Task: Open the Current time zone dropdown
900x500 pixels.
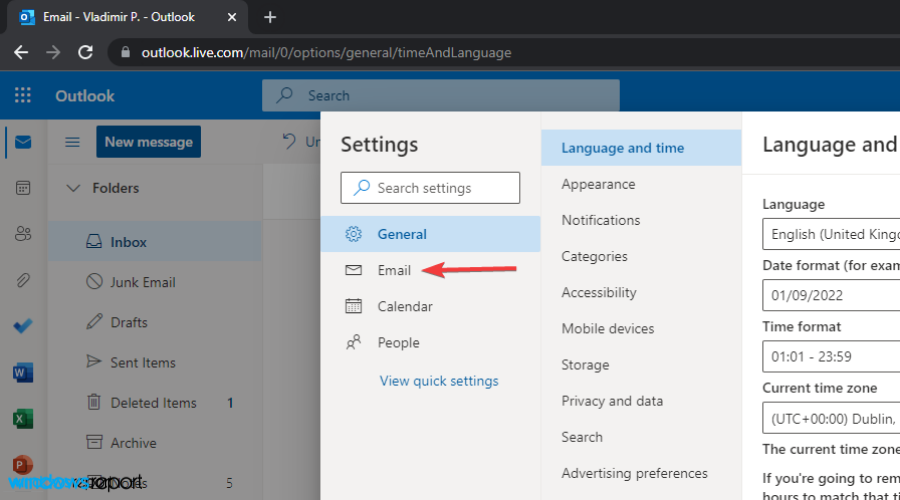Action: coord(831,418)
